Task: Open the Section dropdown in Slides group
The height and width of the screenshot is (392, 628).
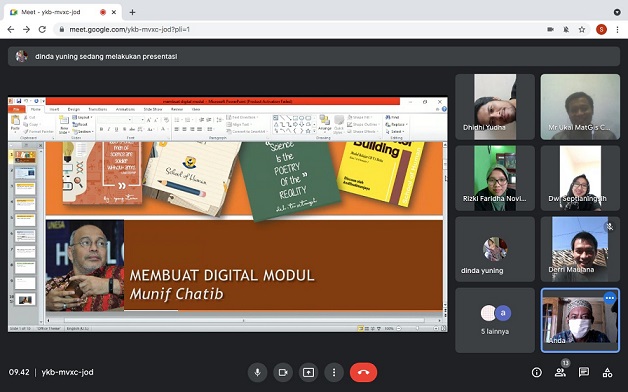Action: pos(83,131)
